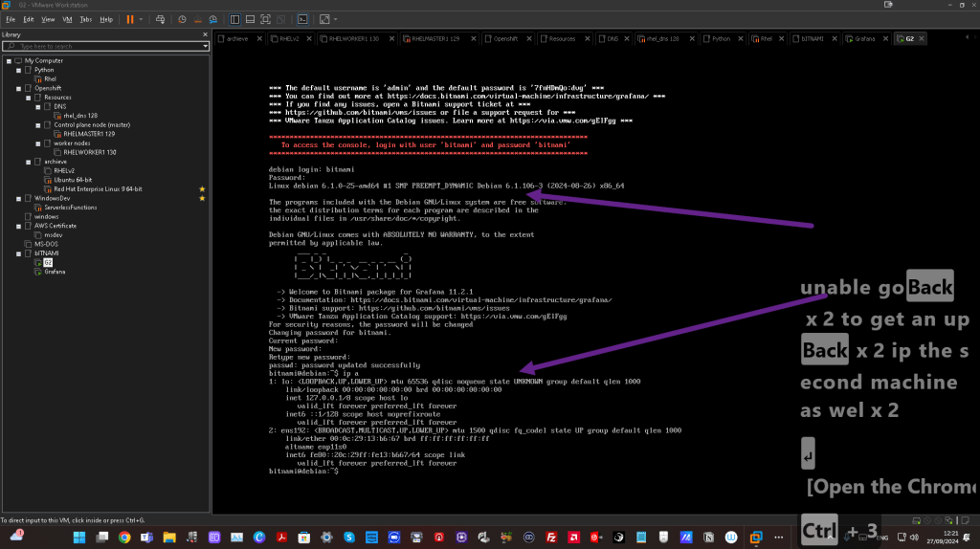
Task: Collapse the Resources folder in Library
Action: 29,99
